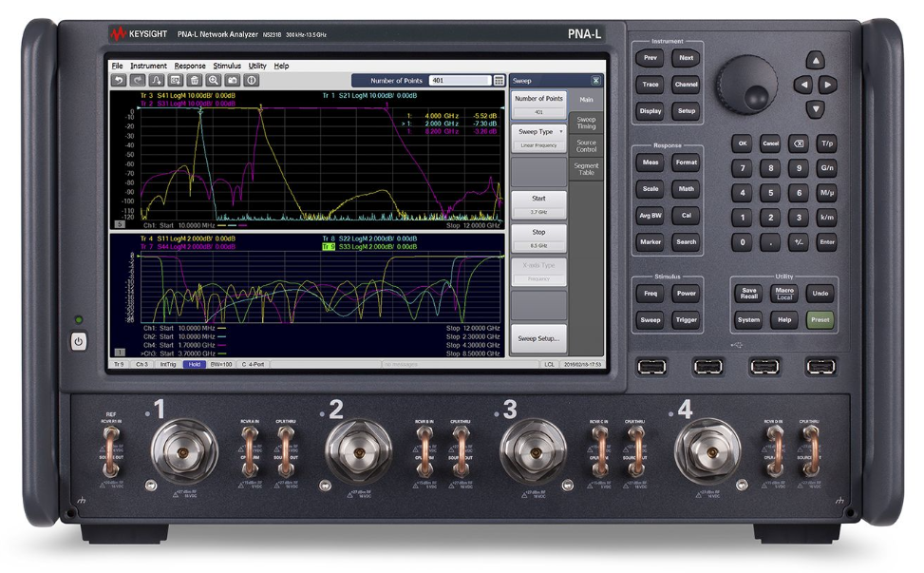Push the Avg BW hardware key
Viewport: 924px width, 573px height.
[650, 215]
